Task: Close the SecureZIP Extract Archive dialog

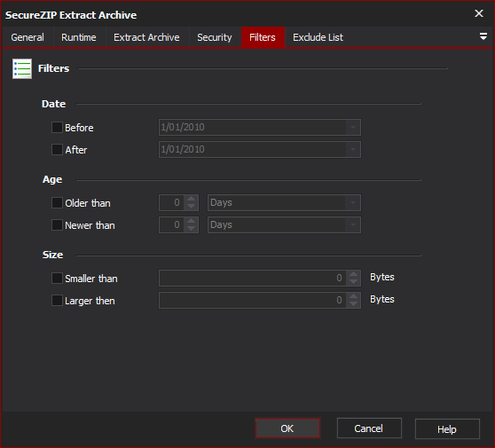Action: (479, 13)
